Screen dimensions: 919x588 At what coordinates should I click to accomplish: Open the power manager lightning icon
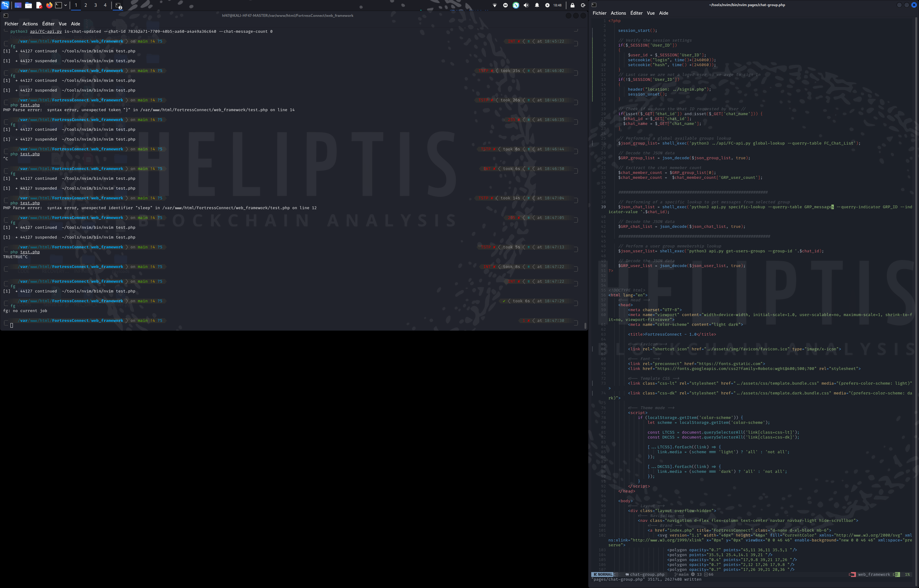[547, 5]
